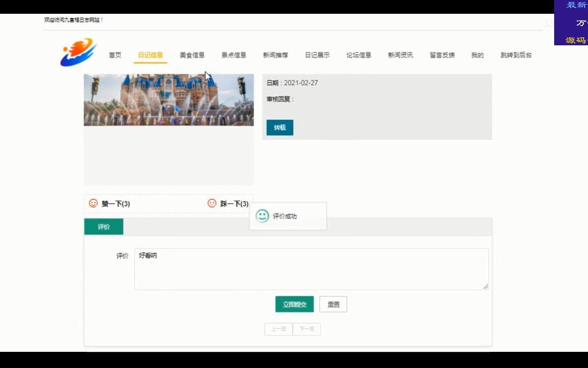Open 景点信息 navigation item
The height and width of the screenshot is (368, 588).
click(234, 55)
